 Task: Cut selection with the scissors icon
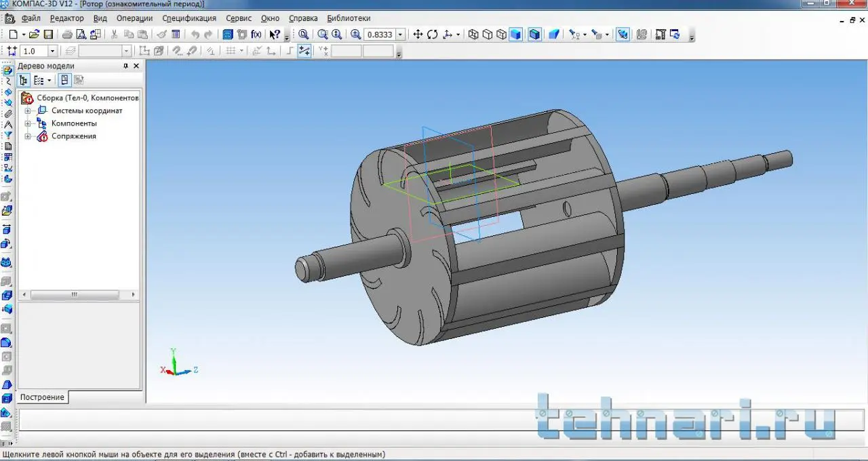(114, 34)
